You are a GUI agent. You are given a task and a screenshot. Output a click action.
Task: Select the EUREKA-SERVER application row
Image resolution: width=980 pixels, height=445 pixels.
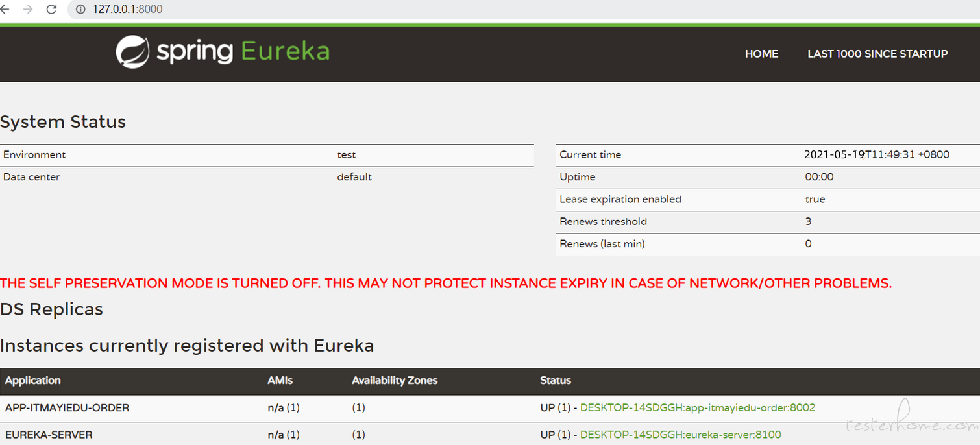tap(490, 434)
